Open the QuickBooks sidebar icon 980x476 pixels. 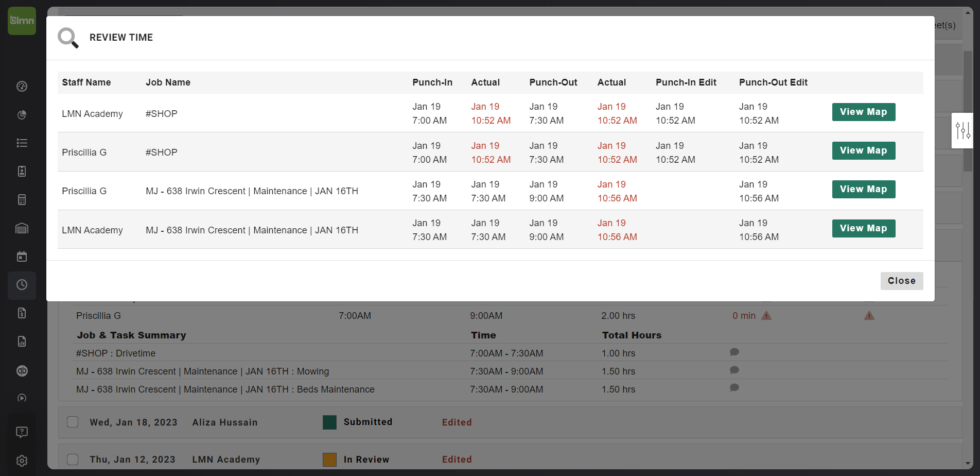[x=22, y=370]
